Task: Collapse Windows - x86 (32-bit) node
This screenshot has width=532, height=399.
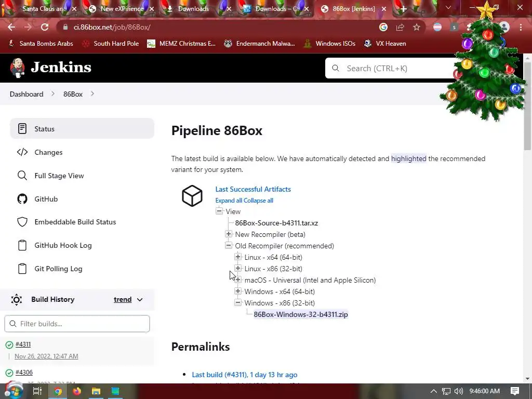Action: point(238,303)
